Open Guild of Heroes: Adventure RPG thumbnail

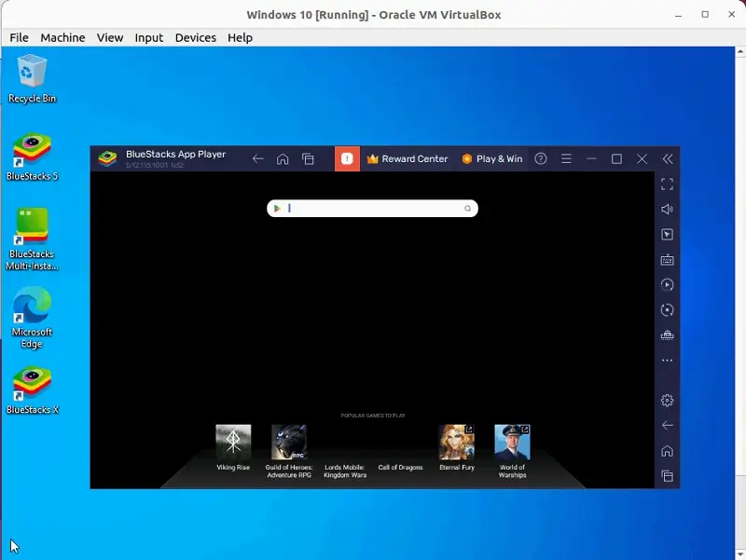[x=289, y=442]
